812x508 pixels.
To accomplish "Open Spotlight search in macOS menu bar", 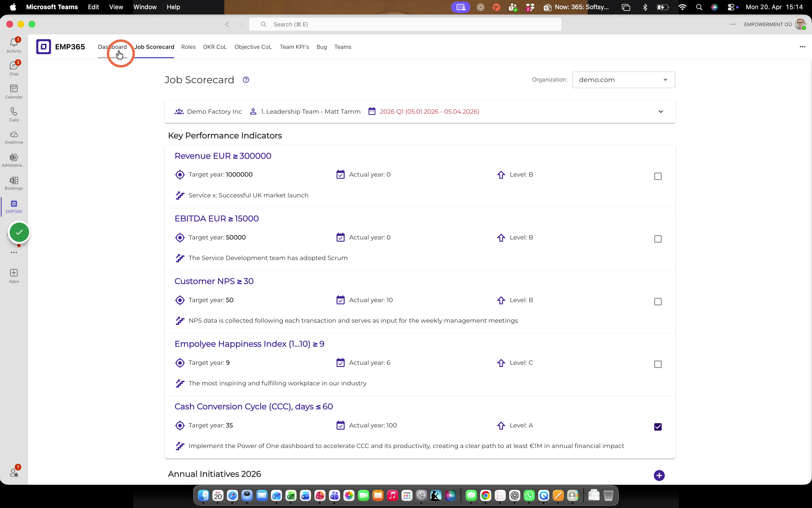I will [699, 7].
